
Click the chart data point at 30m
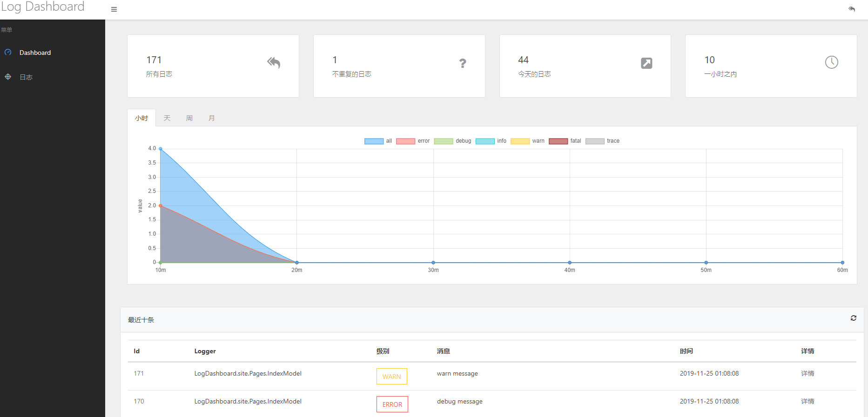pyautogui.click(x=433, y=263)
